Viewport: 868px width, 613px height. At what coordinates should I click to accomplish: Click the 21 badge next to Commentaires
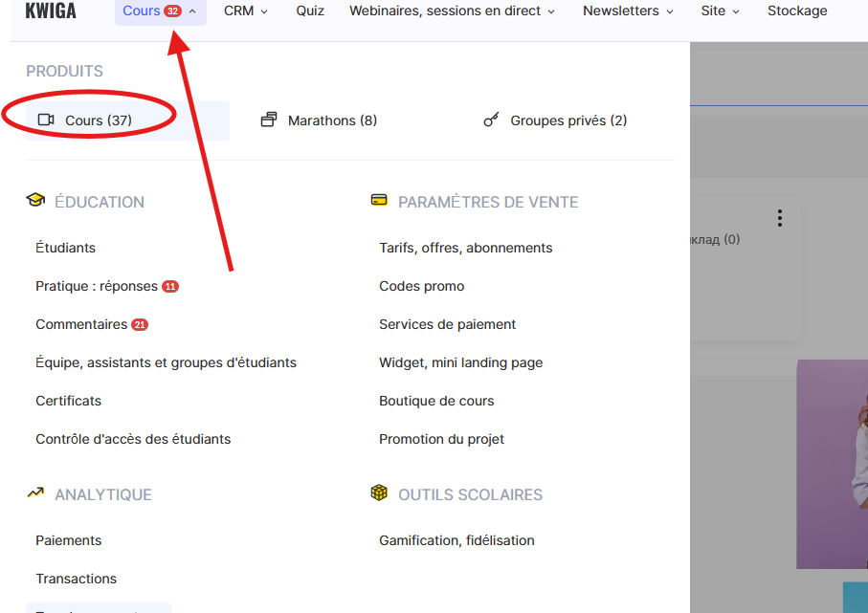point(140,325)
